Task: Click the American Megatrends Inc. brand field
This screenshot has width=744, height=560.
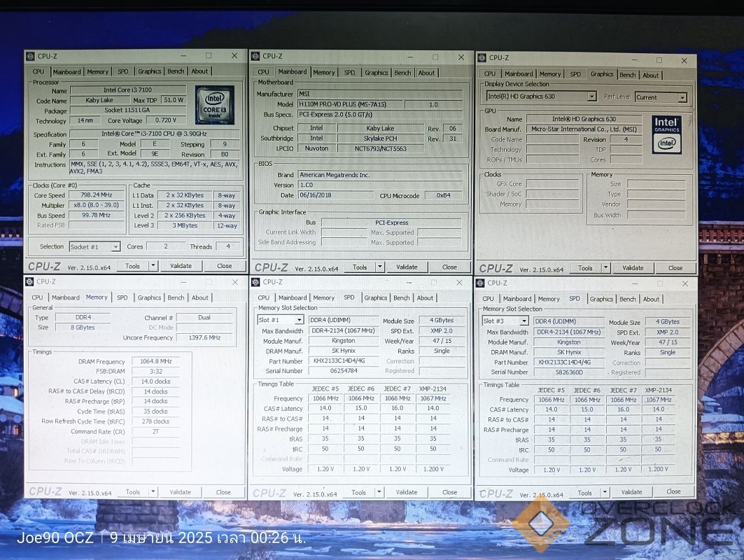Action: click(379, 174)
